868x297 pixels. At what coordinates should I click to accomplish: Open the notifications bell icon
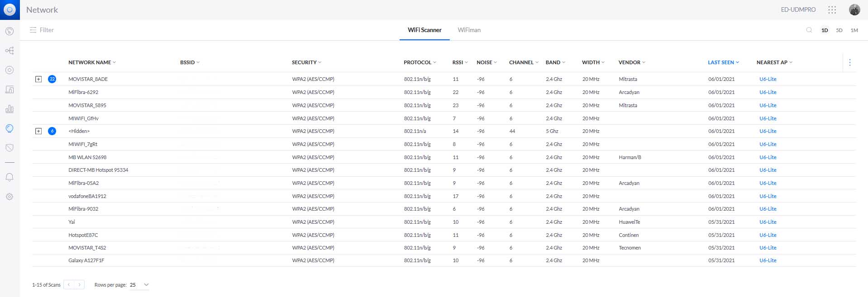10,177
